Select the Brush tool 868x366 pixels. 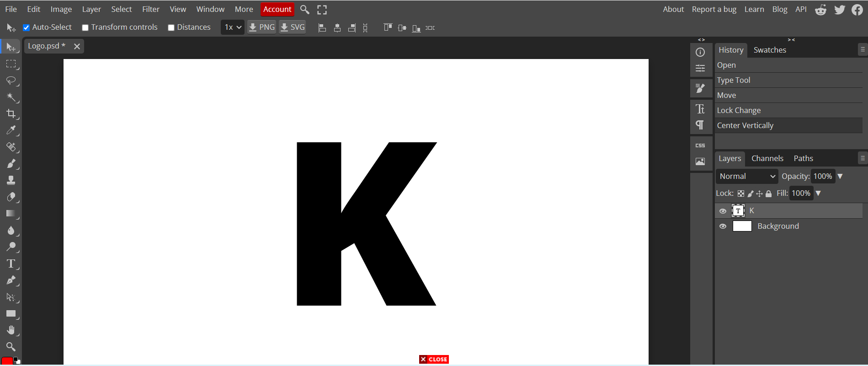[11, 164]
